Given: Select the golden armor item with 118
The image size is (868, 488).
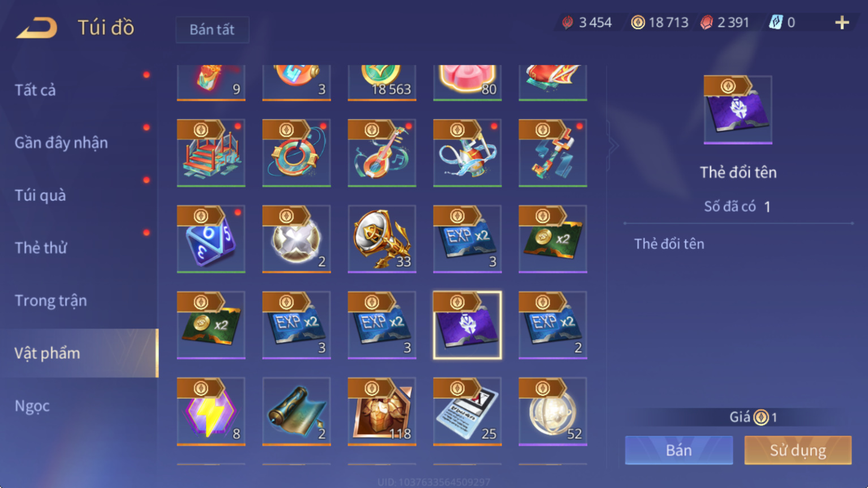Looking at the screenshot, I should [x=382, y=411].
